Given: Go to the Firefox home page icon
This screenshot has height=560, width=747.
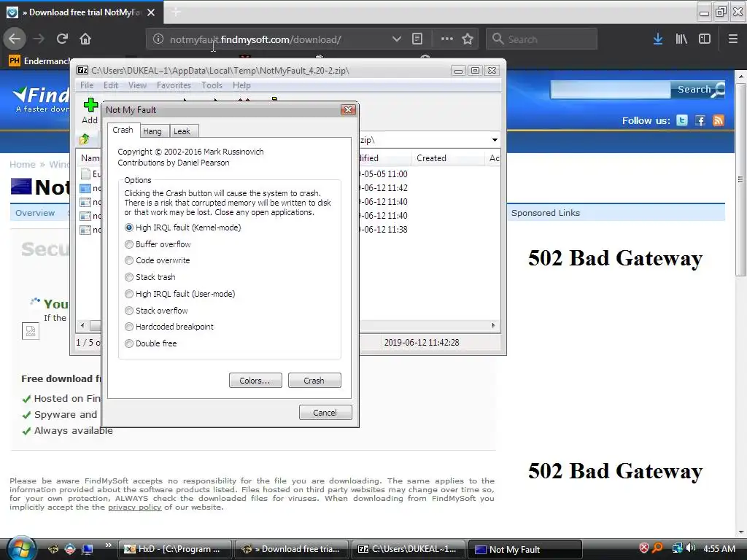Looking at the screenshot, I should click(x=85, y=39).
